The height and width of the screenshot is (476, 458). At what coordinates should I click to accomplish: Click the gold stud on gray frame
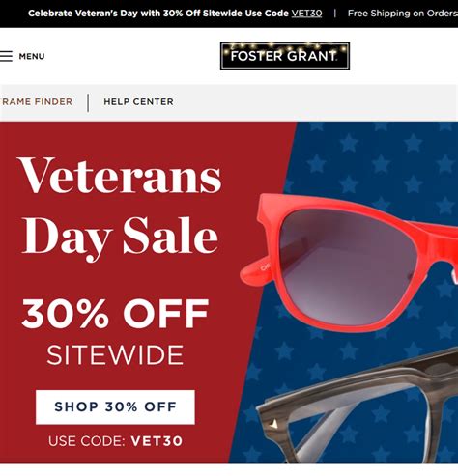(x=273, y=424)
